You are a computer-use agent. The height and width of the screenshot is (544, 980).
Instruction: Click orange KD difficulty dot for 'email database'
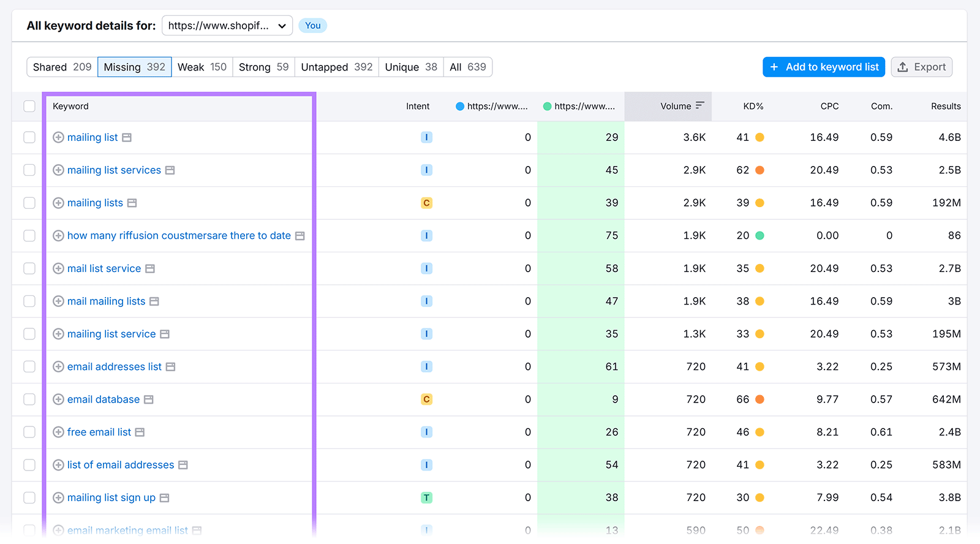tap(759, 399)
